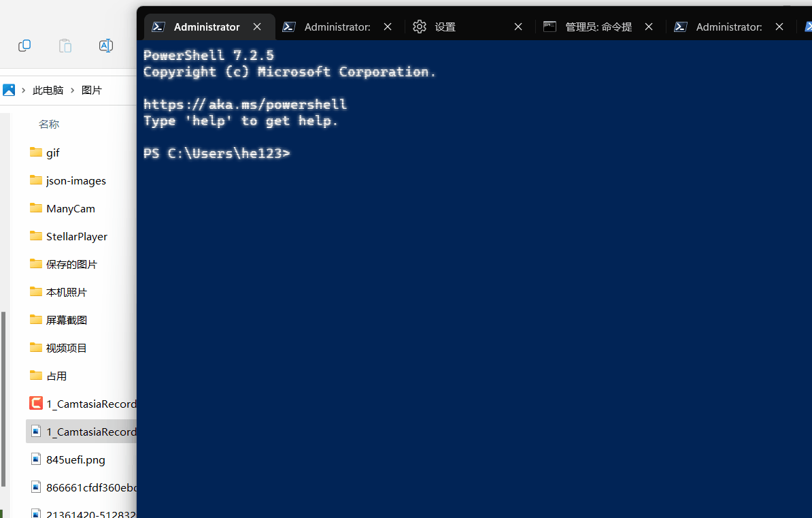812x518 pixels.
Task: Click the image icon next to 845uefi.png
Action: click(x=35, y=459)
